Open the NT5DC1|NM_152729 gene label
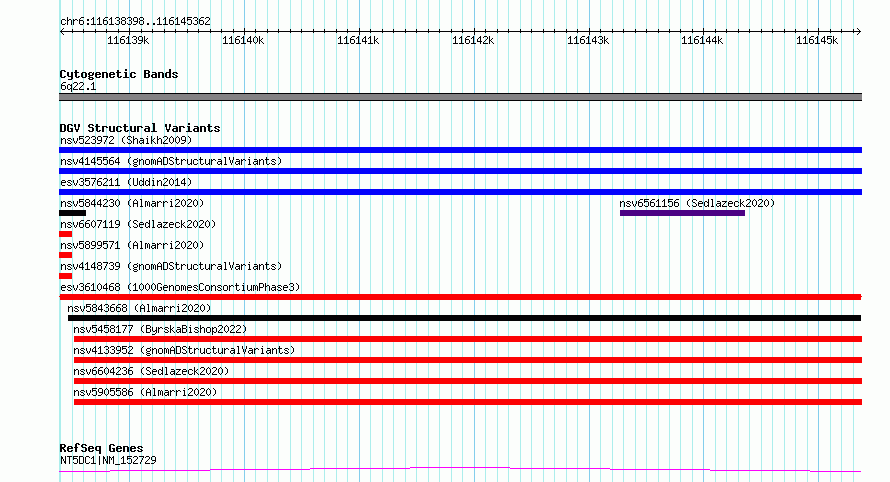This screenshot has width=890, height=482. pos(108,460)
